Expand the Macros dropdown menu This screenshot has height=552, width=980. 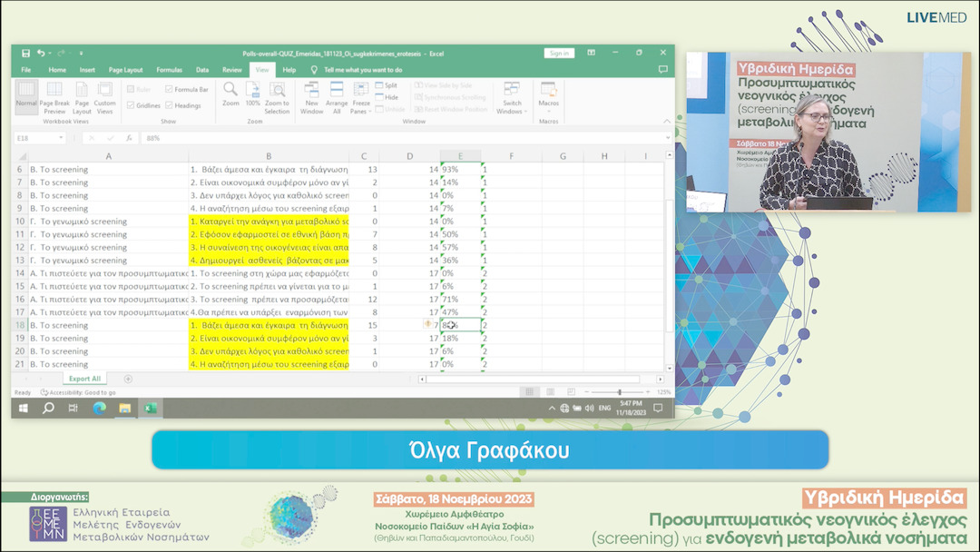[549, 95]
